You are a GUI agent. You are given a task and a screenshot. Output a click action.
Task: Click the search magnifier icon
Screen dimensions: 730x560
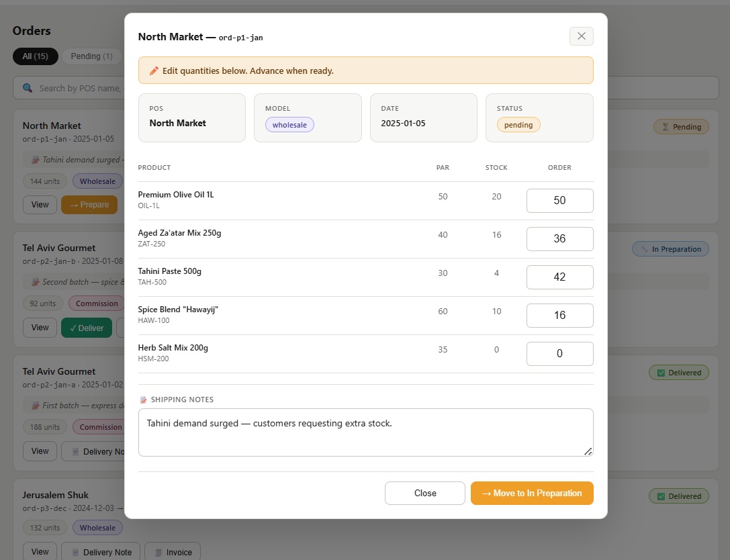(x=28, y=88)
